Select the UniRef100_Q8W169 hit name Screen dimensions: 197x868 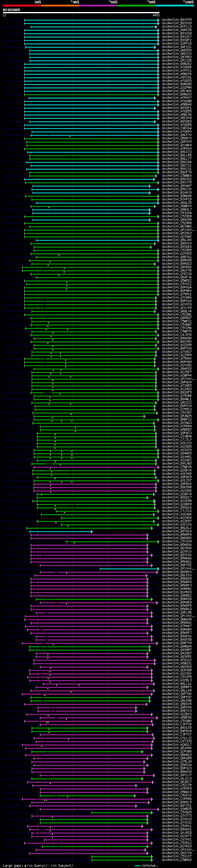tap(177, 619)
